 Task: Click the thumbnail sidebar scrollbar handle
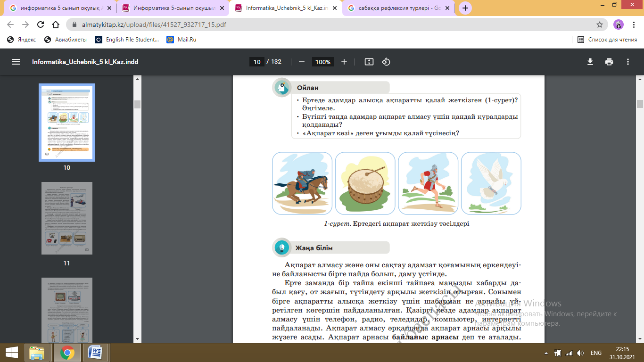(x=137, y=104)
